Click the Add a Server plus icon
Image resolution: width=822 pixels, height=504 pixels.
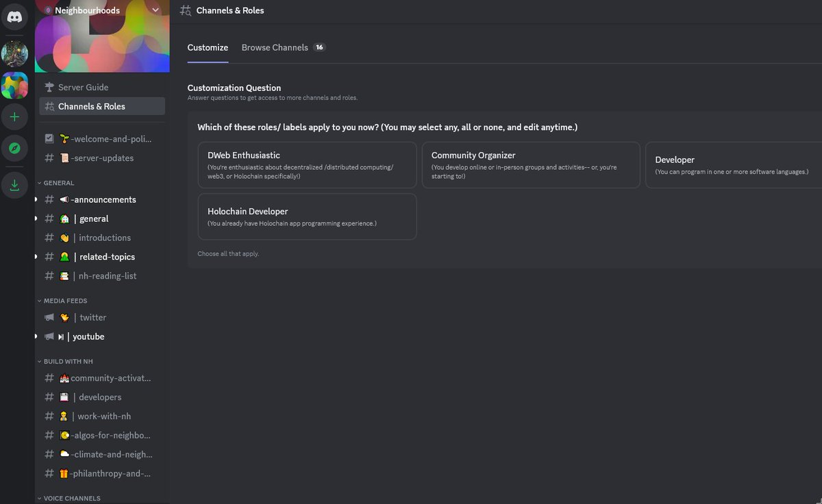tap(14, 116)
